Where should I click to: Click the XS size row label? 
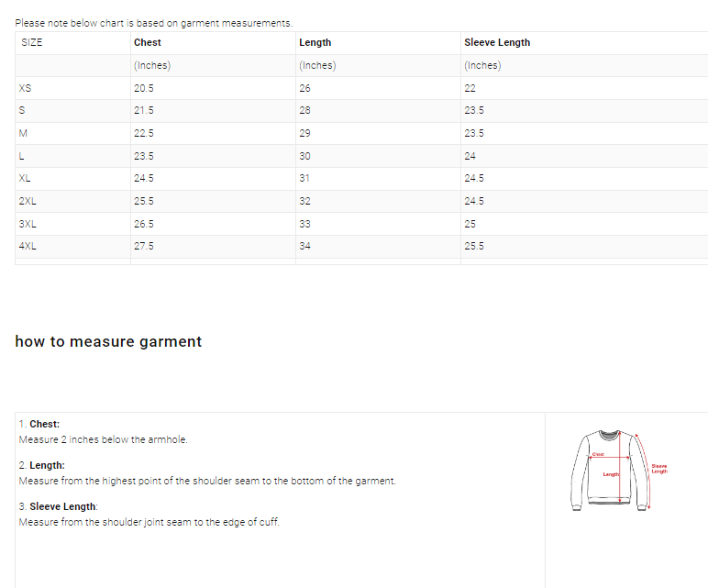25,88
